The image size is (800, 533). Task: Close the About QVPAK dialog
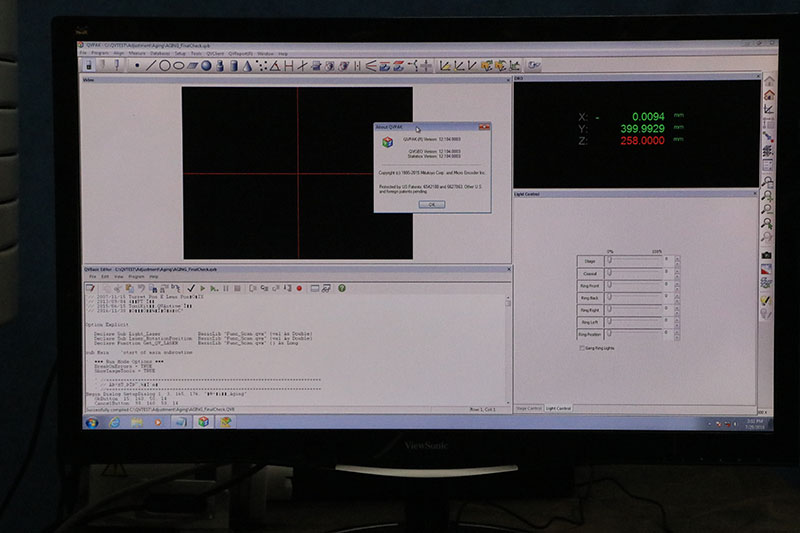(484, 127)
